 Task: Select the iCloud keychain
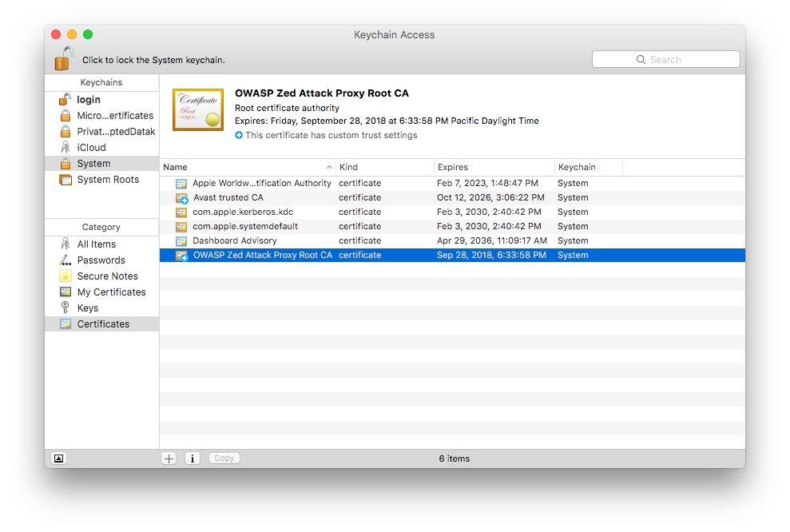tap(101, 148)
